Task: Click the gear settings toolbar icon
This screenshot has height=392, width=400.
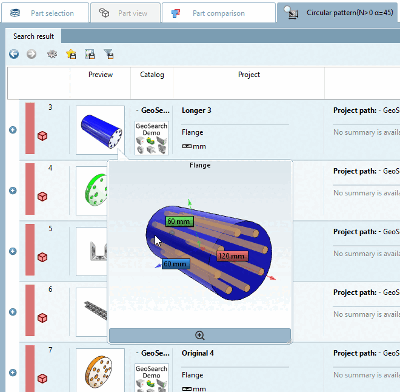Action: click(52, 54)
